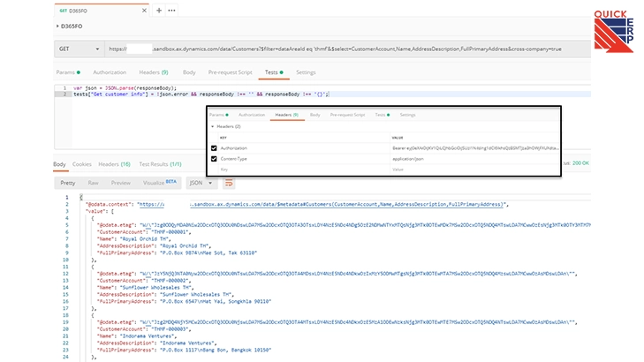Click the "Sunflower Wholesales TH" Name value
The height and width of the screenshot is (362, 644).
pos(157,288)
